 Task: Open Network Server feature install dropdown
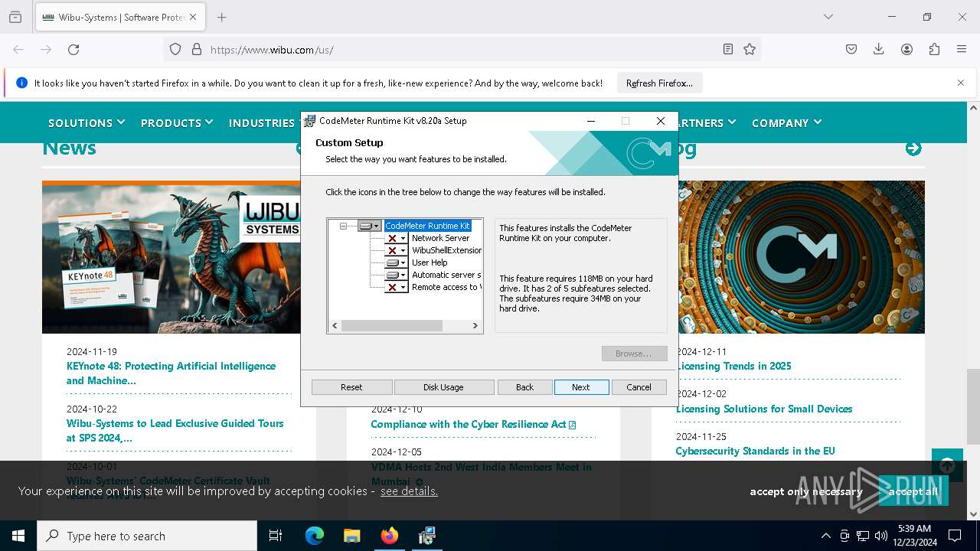(396, 238)
